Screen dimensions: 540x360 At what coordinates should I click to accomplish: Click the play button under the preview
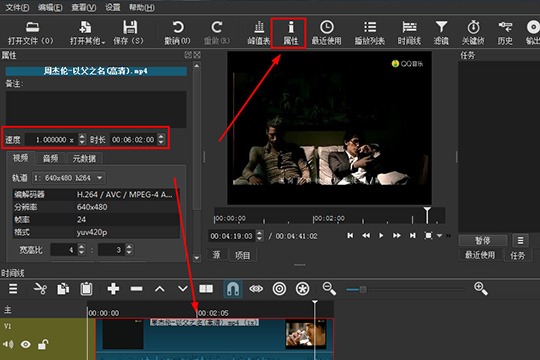click(381, 236)
